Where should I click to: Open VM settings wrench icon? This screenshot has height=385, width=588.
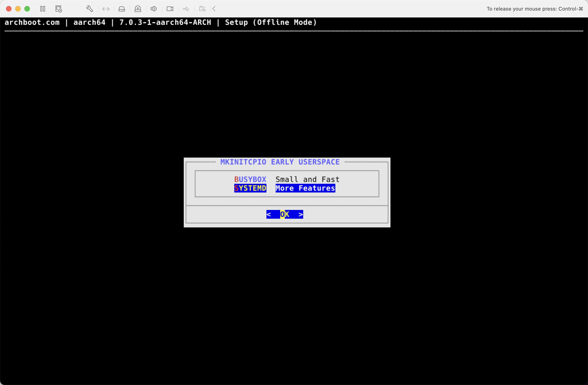tap(90, 9)
